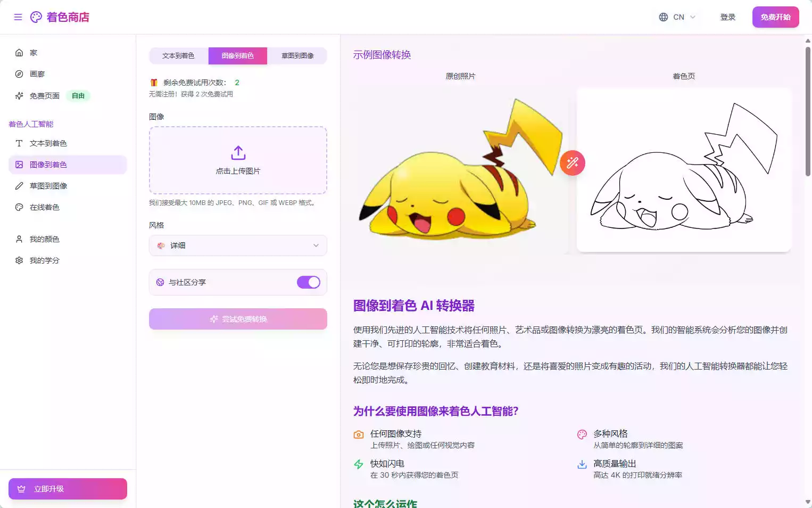
Task: Open 我的学分 in the sidebar
Action: [68, 260]
